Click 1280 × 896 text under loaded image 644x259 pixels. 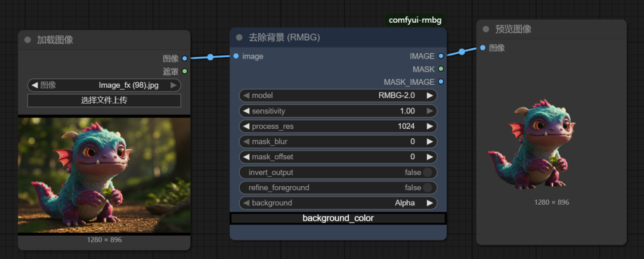click(x=104, y=240)
